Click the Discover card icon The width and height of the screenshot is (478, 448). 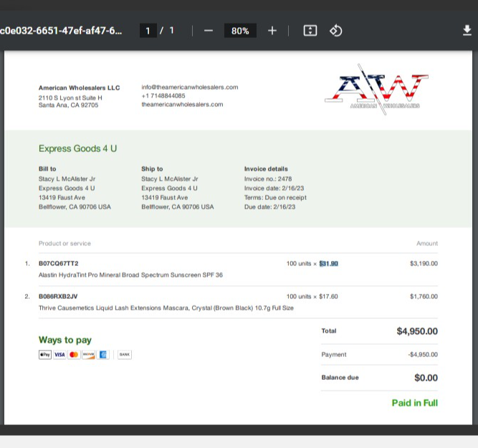point(88,355)
